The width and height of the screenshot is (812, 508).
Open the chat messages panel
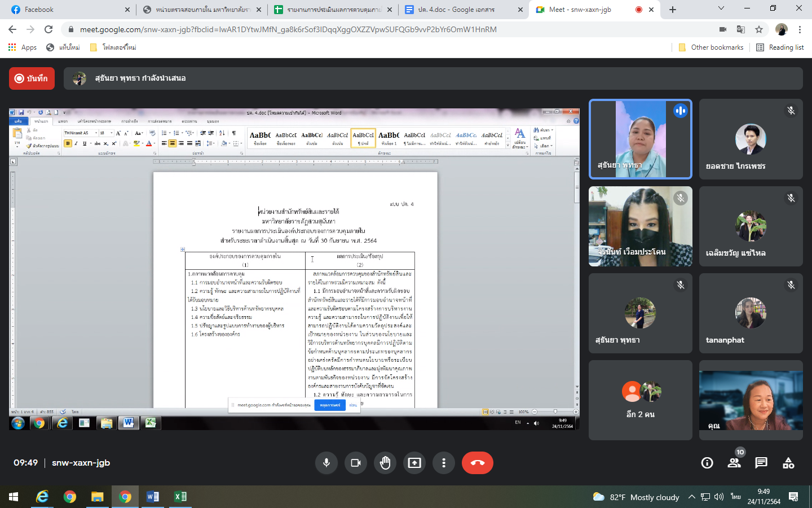tap(761, 463)
